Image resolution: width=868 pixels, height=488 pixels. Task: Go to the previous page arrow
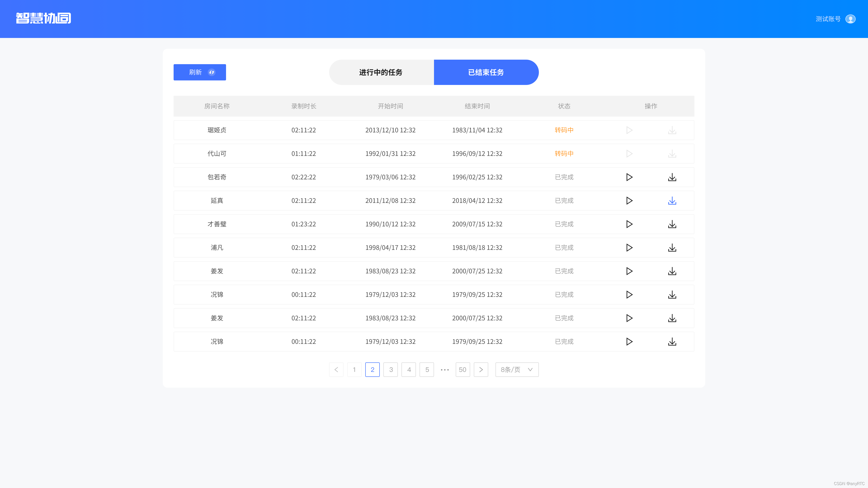click(x=336, y=369)
